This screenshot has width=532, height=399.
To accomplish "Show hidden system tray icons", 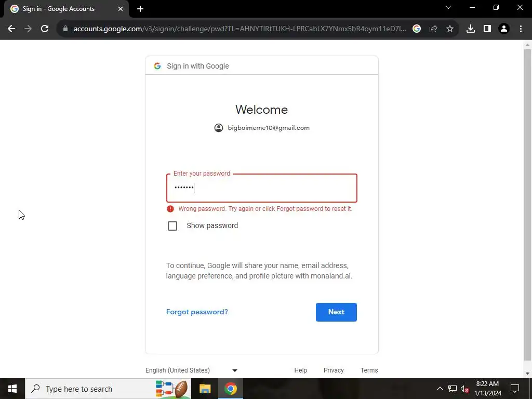I will [440, 389].
